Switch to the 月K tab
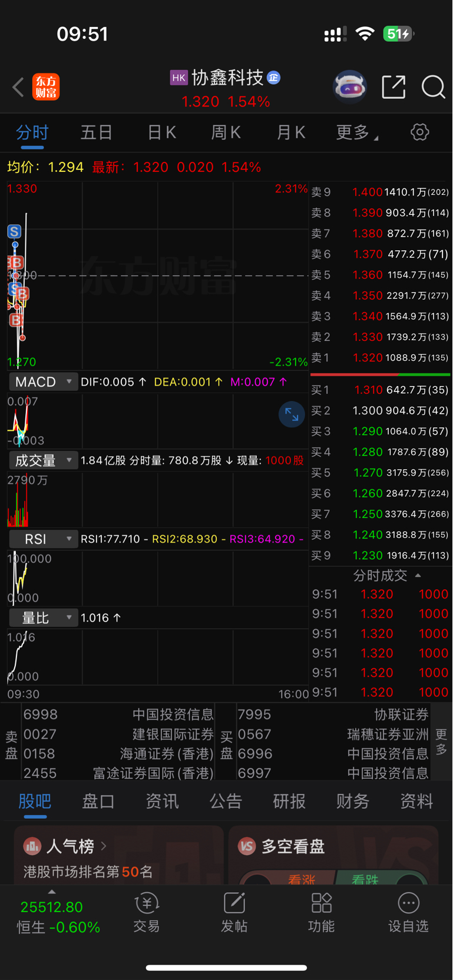453x980 pixels. (291, 132)
